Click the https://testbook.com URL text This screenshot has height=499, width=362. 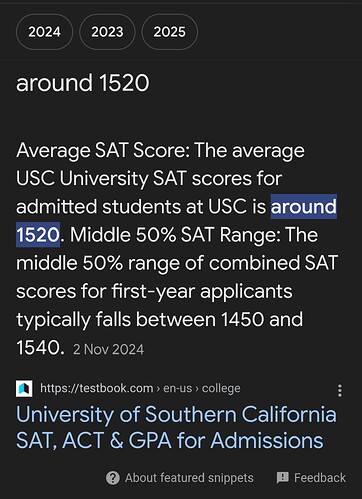click(96, 388)
